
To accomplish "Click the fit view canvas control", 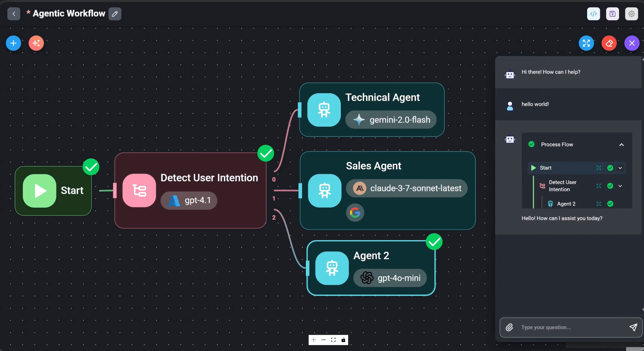I will [x=333, y=340].
